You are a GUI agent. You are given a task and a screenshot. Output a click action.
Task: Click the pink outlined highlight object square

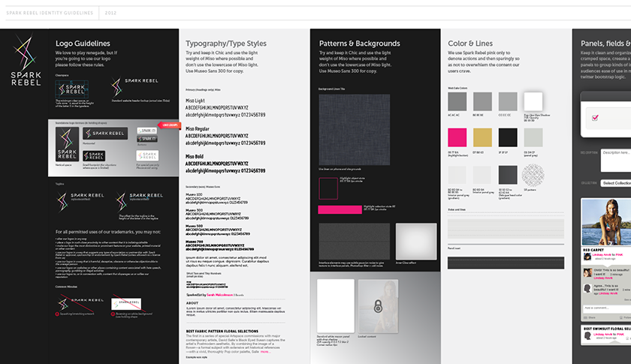pyautogui.click(x=328, y=188)
